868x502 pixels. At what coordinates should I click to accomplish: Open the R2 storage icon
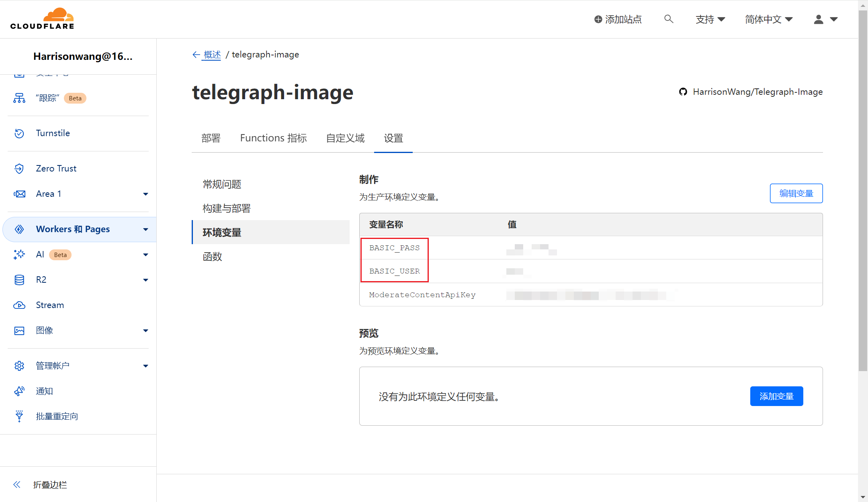tap(19, 280)
